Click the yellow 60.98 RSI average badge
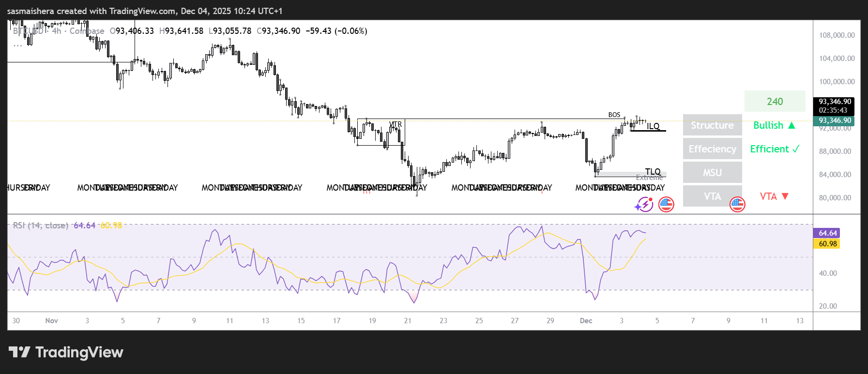The height and width of the screenshot is (374, 868). coord(827,244)
